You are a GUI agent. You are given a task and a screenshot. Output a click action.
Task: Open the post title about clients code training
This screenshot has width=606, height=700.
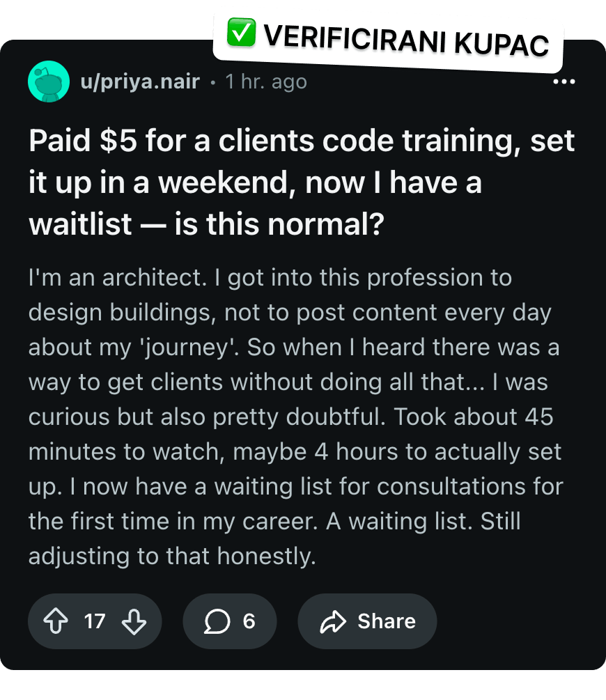302,182
